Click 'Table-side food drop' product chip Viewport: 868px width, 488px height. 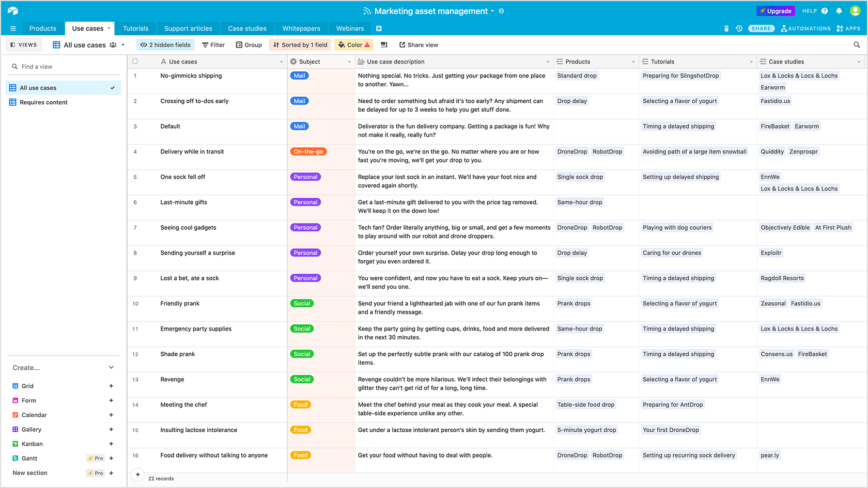(x=586, y=405)
